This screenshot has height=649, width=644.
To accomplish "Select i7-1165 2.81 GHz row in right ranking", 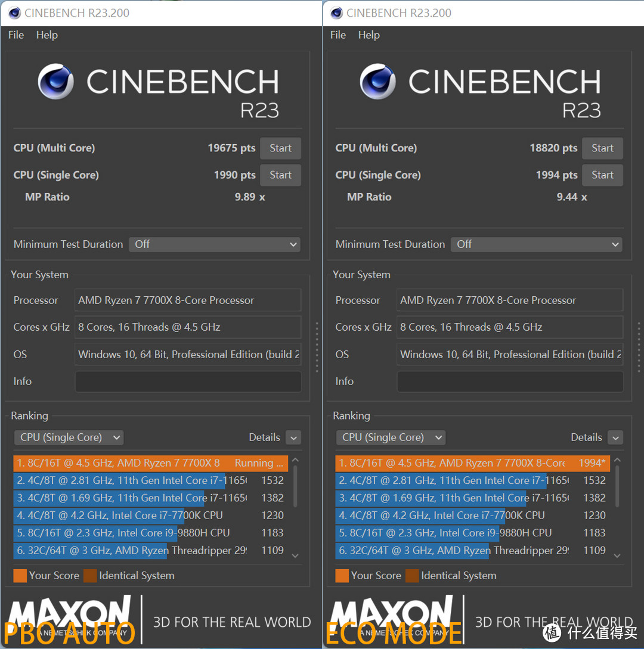I will click(472, 480).
